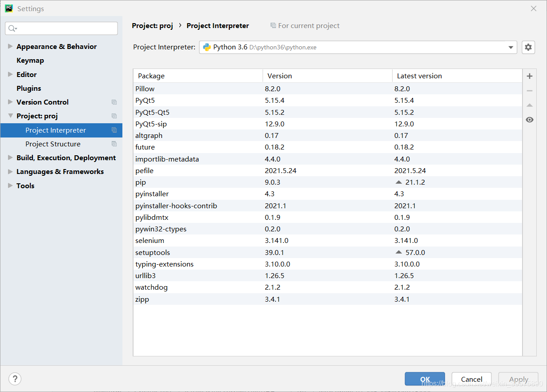Screen dimensions: 547x392
Task: Expand Build, Execution, Deployment section
Action: [10, 158]
